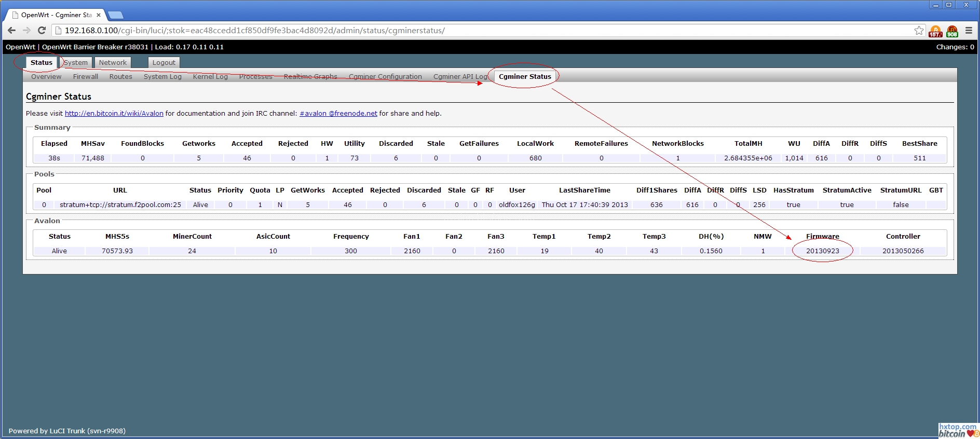Viewport: 980px width, 439px height.
Task: Reload the page with refresh icon
Action: pyautogui.click(x=42, y=31)
